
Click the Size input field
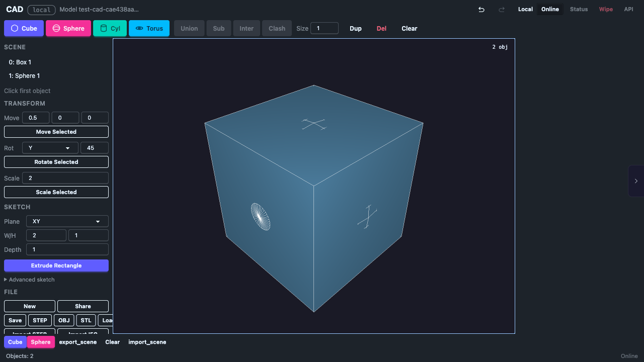coord(324,28)
